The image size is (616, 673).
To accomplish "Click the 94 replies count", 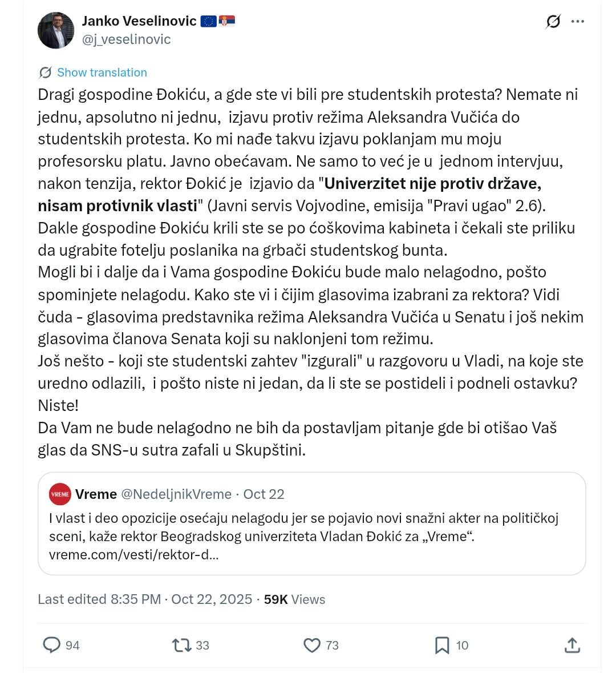I will 72,645.
